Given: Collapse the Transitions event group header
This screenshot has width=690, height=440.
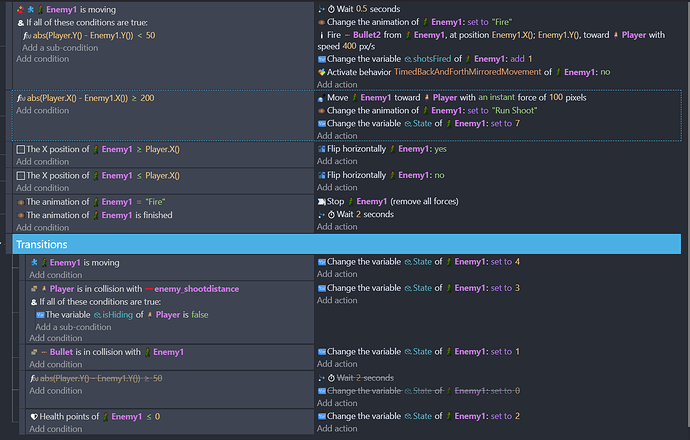Looking at the screenshot, I should tap(42, 244).
